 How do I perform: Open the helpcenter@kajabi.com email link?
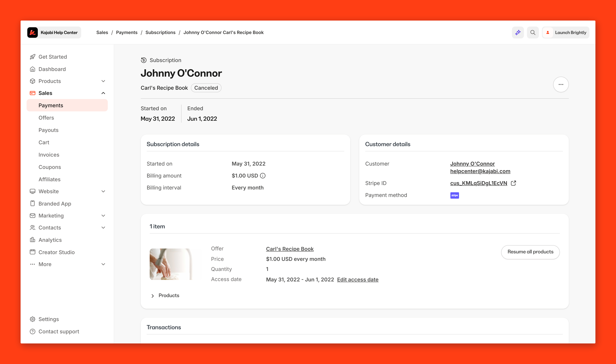(480, 171)
